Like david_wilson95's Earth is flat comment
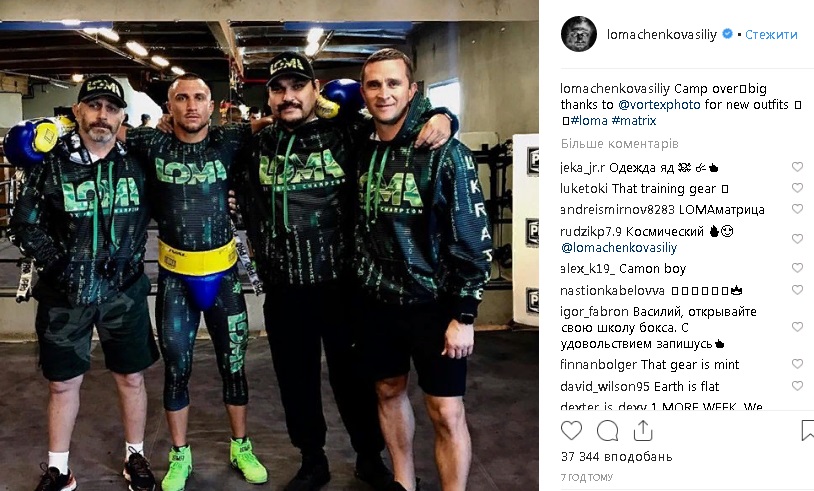Screen dimensions: 814x491 [x=797, y=386]
